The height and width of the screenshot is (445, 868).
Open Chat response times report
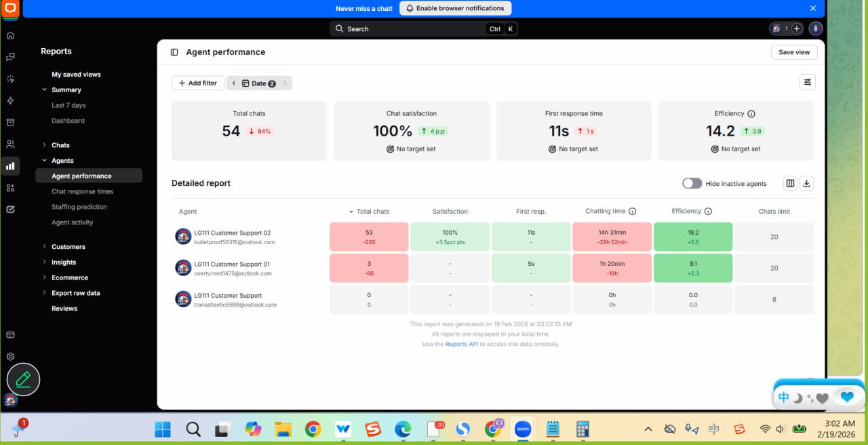[x=83, y=191]
